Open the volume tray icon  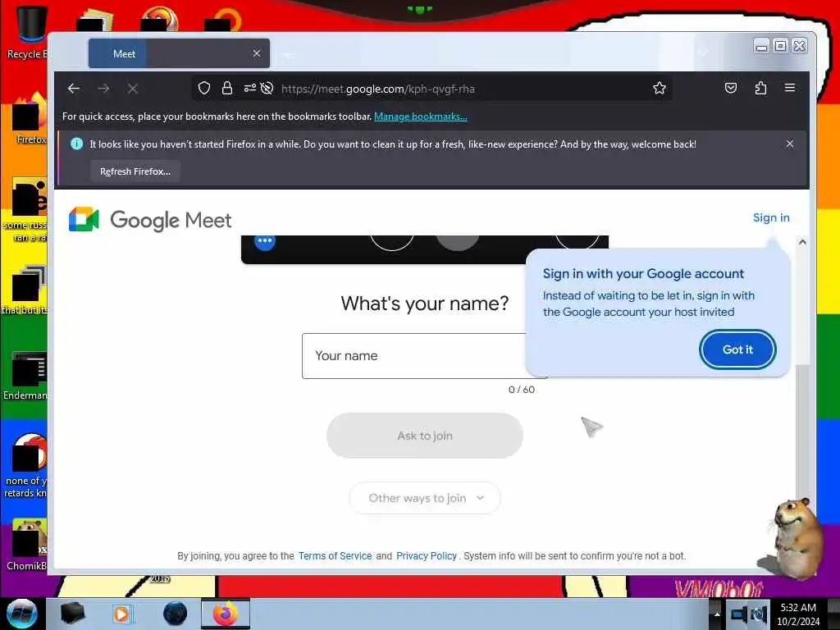(x=759, y=614)
